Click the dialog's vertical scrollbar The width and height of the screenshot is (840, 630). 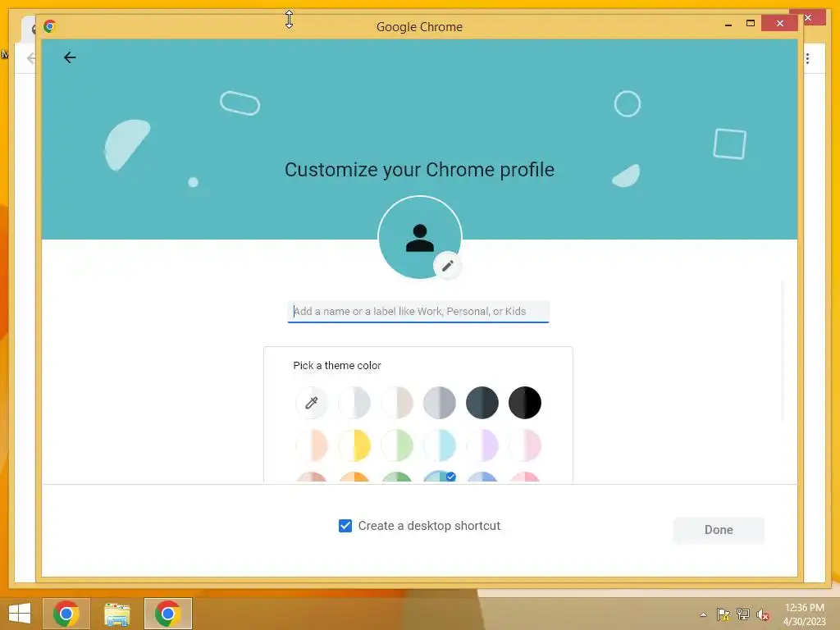click(x=783, y=351)
